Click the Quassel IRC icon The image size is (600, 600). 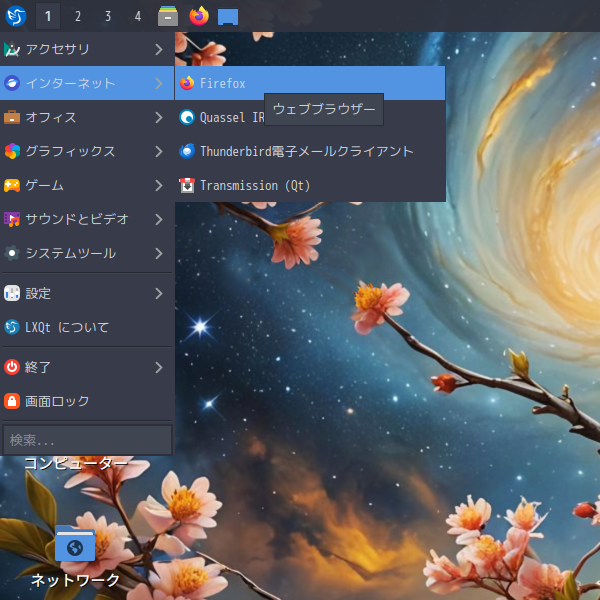pyautogui.click(x=187, y=117)
